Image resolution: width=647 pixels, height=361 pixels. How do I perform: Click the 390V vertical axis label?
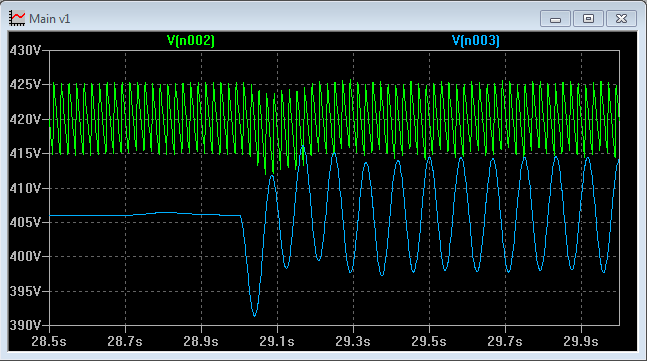point(25,325)
